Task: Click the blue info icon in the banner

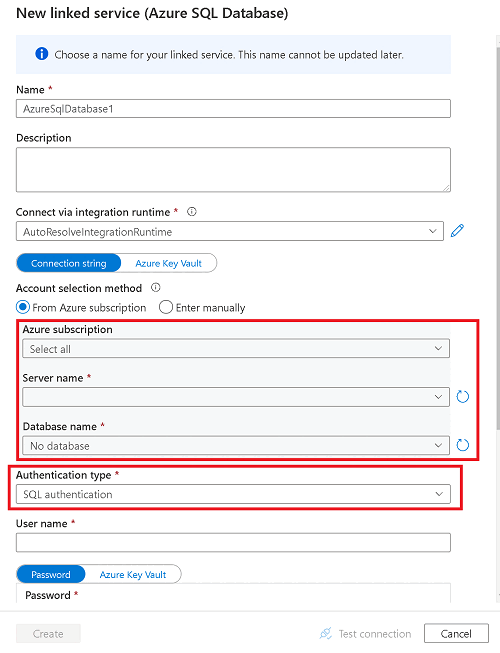Action: click(x=42, y=54)
